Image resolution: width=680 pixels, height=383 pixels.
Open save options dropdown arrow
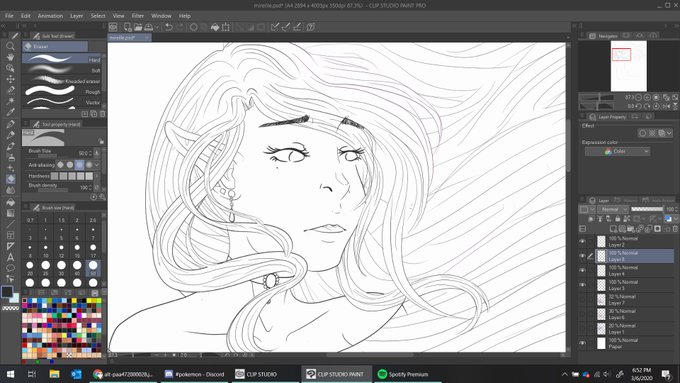coord(157,27)
